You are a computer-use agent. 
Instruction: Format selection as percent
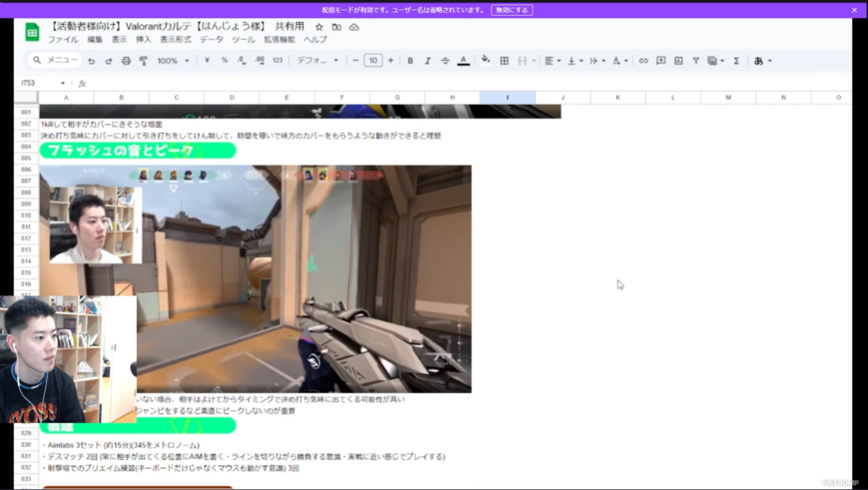224,60
